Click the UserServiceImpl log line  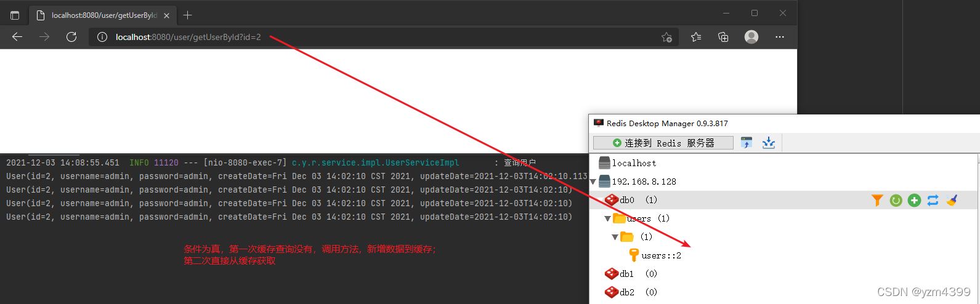tap(271, 162)
